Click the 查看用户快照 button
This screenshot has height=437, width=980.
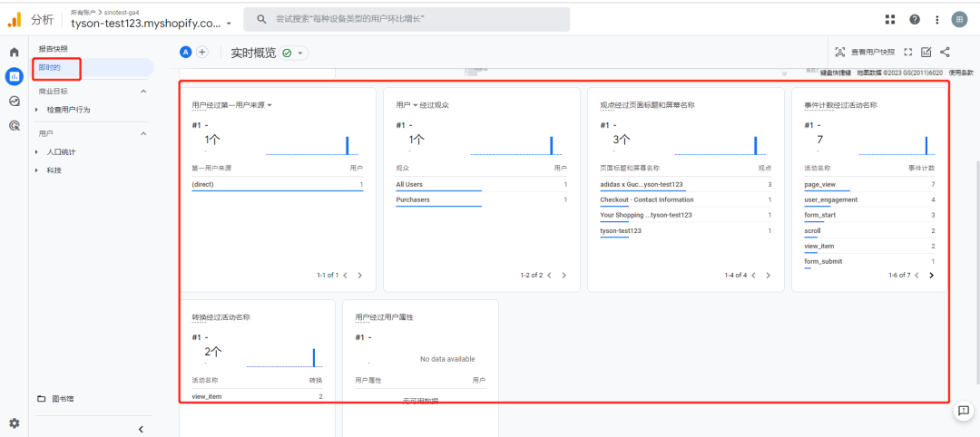pos(864,53)
